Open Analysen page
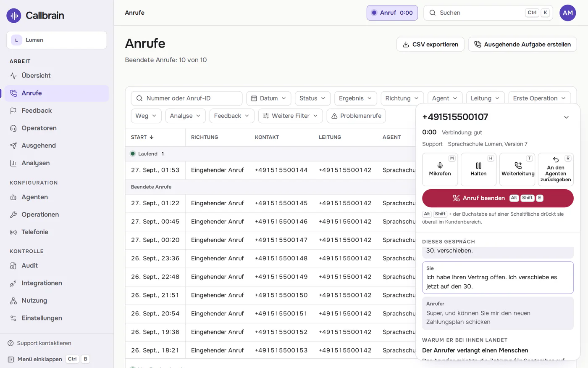588x368 pixels. point(57,163)
